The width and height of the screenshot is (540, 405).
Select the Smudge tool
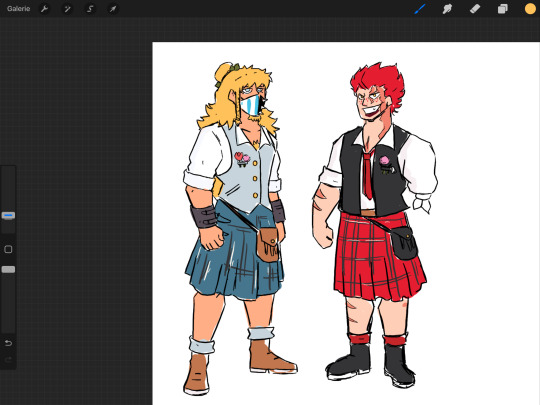click(447, 9)
